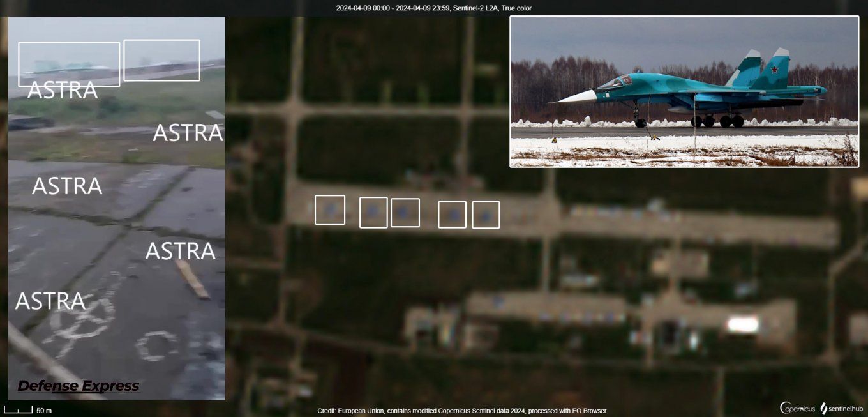Viewport: 868px width, 417px height.
Task: Click the smaller white box in the video frame
Action: click(x=161, y=60)
